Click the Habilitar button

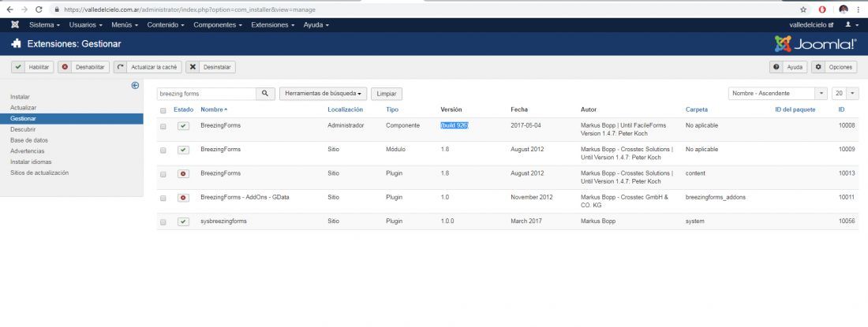tap(32, 67)
